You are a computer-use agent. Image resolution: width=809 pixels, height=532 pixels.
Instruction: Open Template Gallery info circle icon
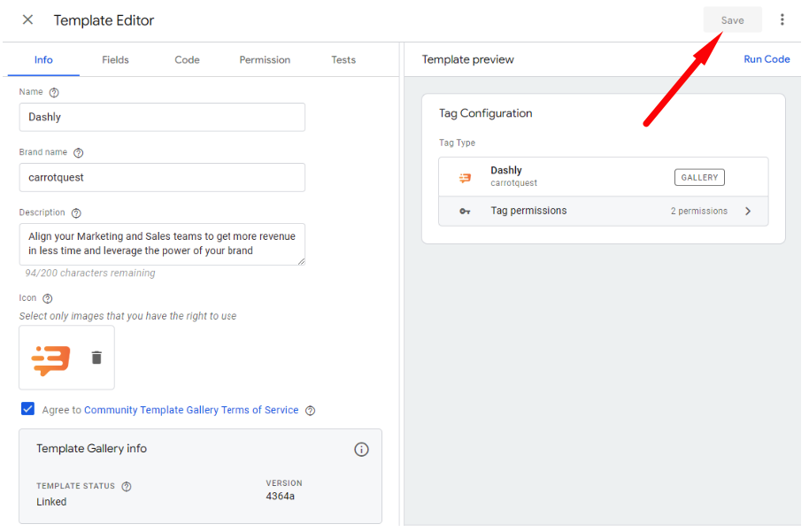click(362, 450)
